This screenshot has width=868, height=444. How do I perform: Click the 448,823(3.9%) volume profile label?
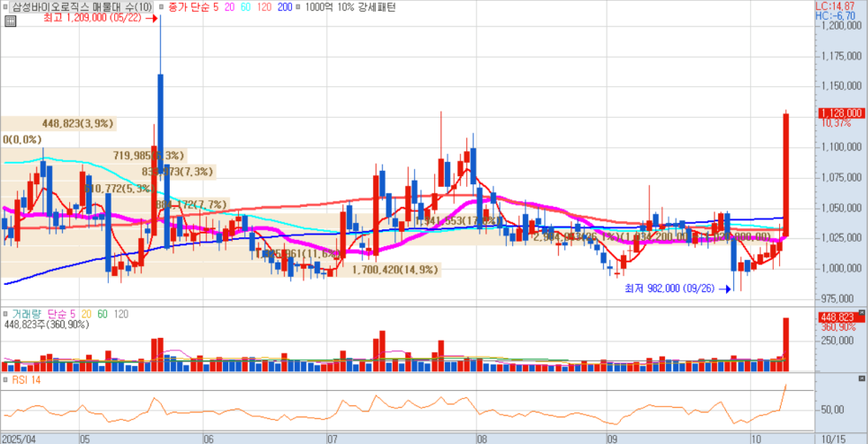click(78, 123)
